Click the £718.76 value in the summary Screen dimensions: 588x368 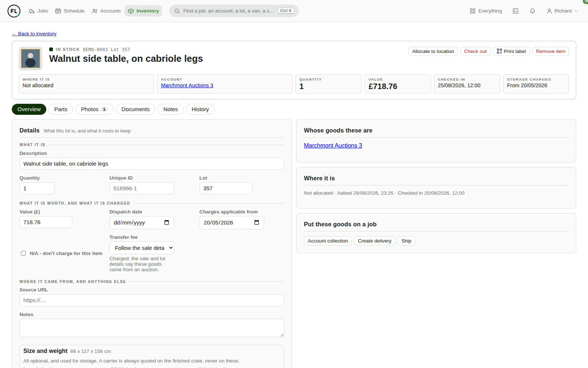[x=383, y=86]
